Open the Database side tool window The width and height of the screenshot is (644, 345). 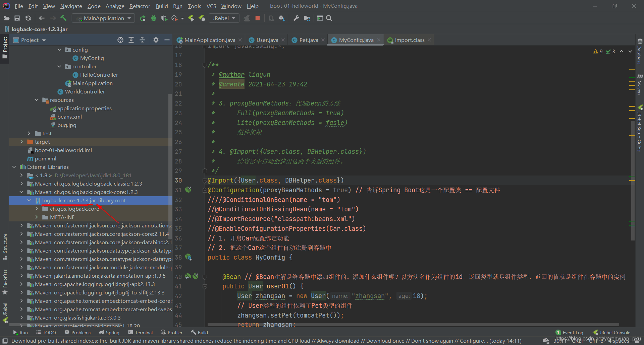click(x=640, y=52)
